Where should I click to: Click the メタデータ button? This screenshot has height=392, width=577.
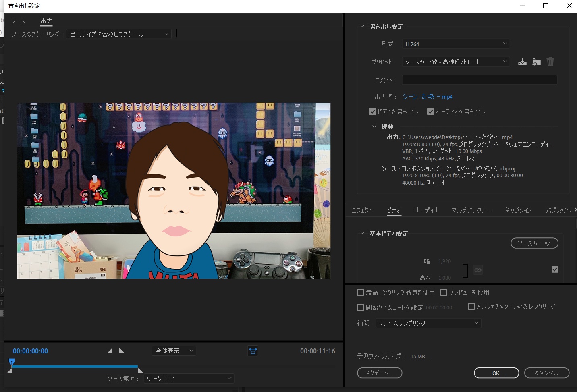click(x=380, y=373)
